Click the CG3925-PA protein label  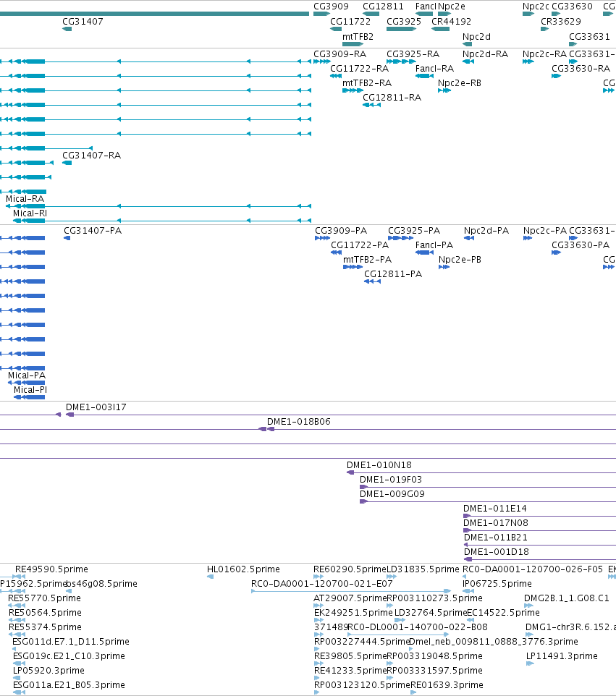(414, 230)
